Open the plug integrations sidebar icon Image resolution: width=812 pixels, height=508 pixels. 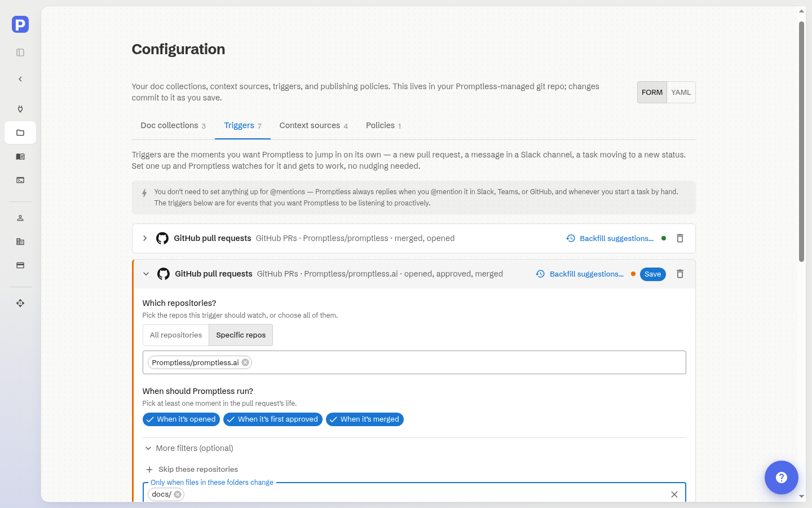coord(20,109)
